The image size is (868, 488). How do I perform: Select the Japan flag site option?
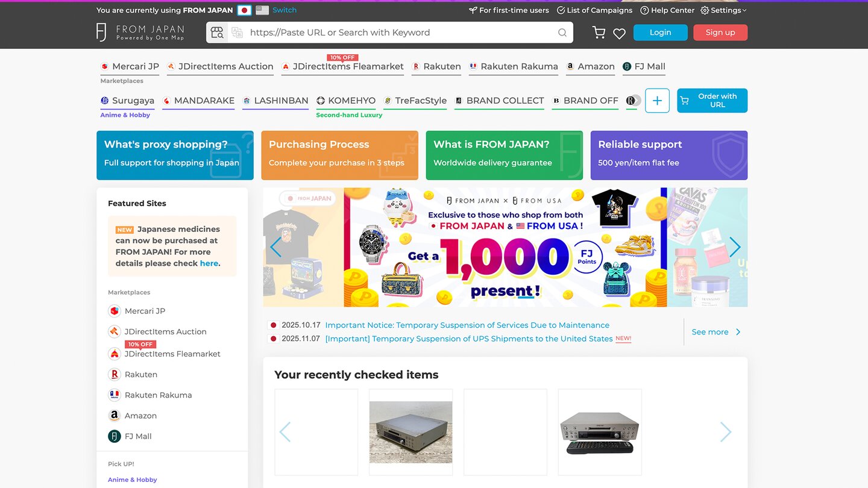pos(244,10)
